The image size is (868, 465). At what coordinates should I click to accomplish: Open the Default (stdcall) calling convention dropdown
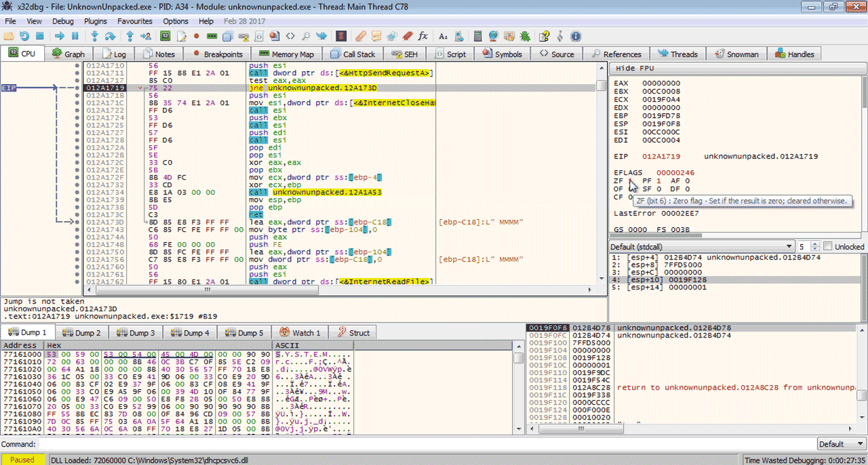tap(701, 247)
